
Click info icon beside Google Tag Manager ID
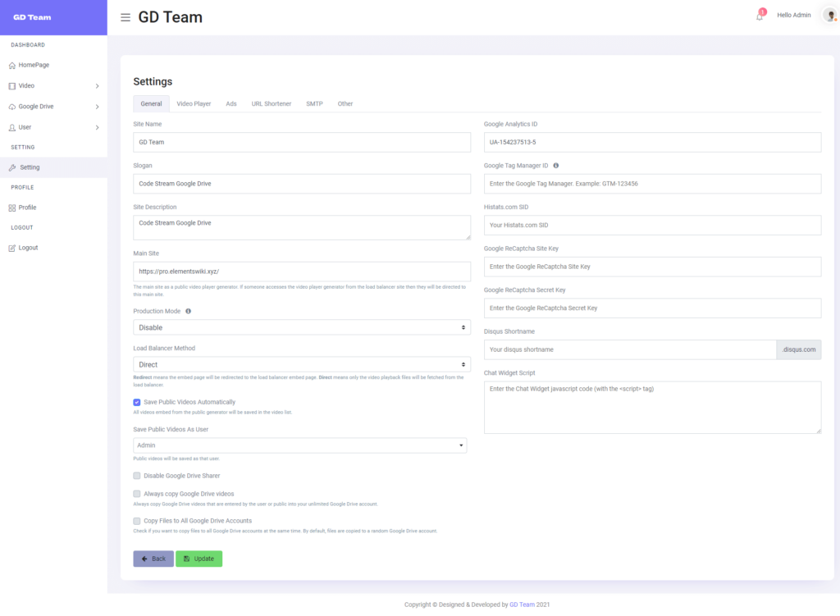coord(555,166)
